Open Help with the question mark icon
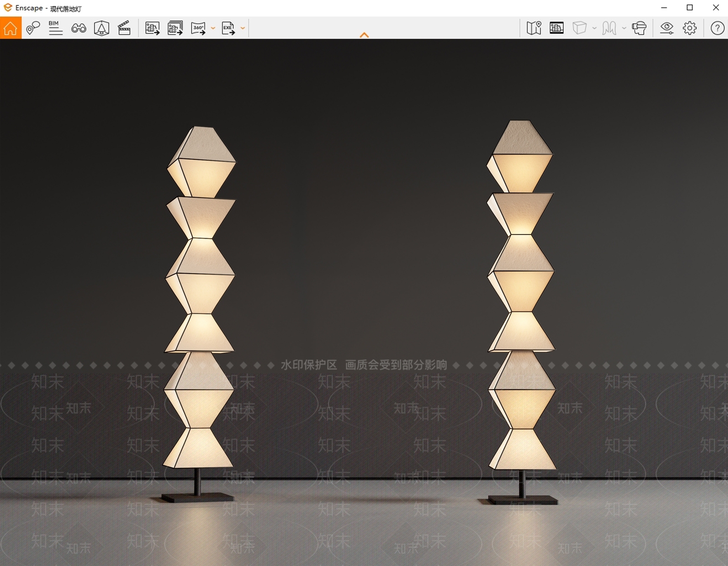Image resolution: width=728 pixels, height=566 pixels. [x=718, y=28]
